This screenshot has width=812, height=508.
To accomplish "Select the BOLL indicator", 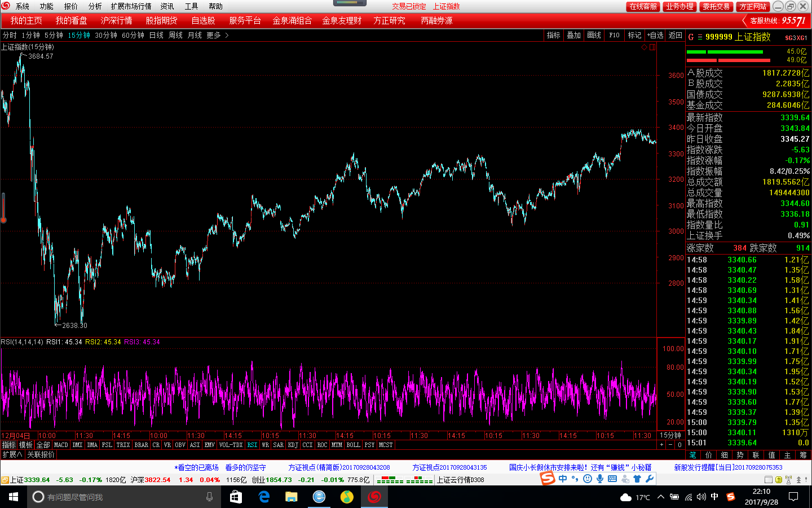I will 353,445.
